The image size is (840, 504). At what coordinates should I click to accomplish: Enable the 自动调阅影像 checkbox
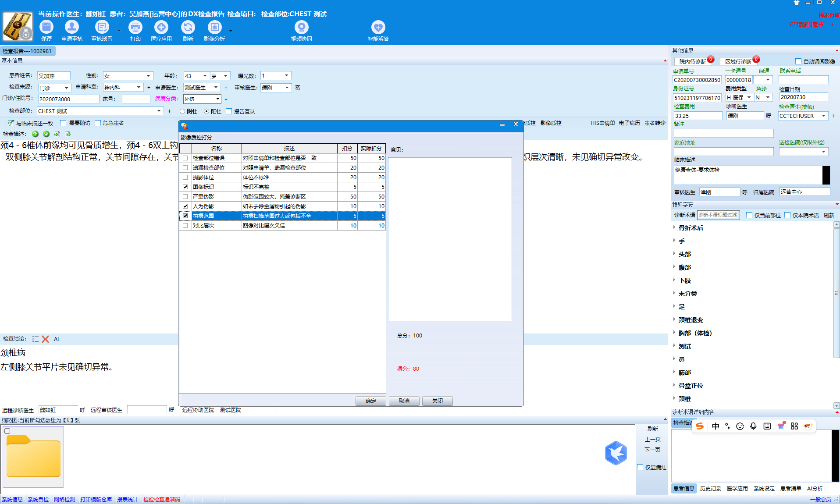tap(798, 62)
